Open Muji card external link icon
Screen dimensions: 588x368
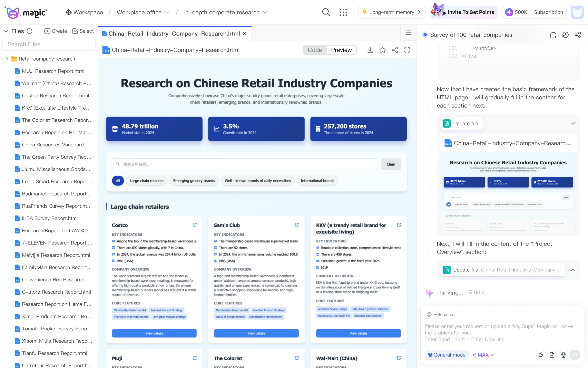coord(195,358)
